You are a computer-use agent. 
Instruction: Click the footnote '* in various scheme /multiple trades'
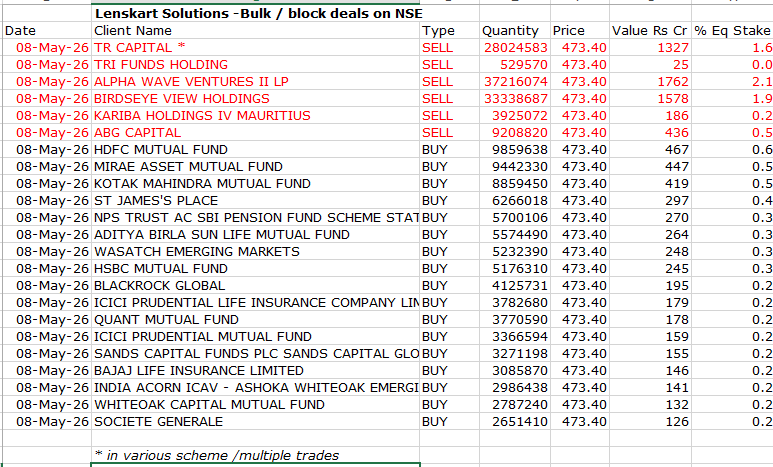coord(255,455)
